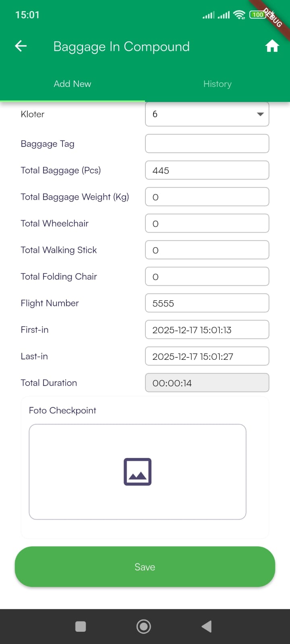Viewport: 290px width, 644px height.
Task: Select the Total Wheelchair input
Action: (207, 223)
